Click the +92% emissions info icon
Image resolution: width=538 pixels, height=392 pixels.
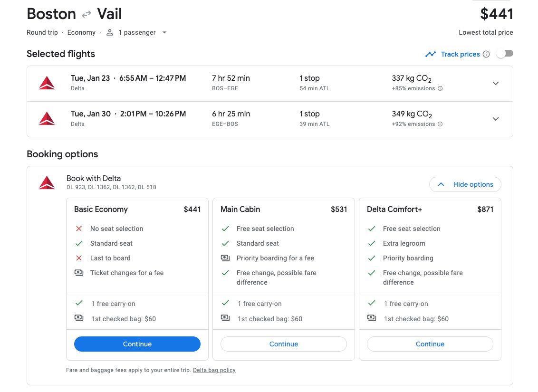[440, 124]
